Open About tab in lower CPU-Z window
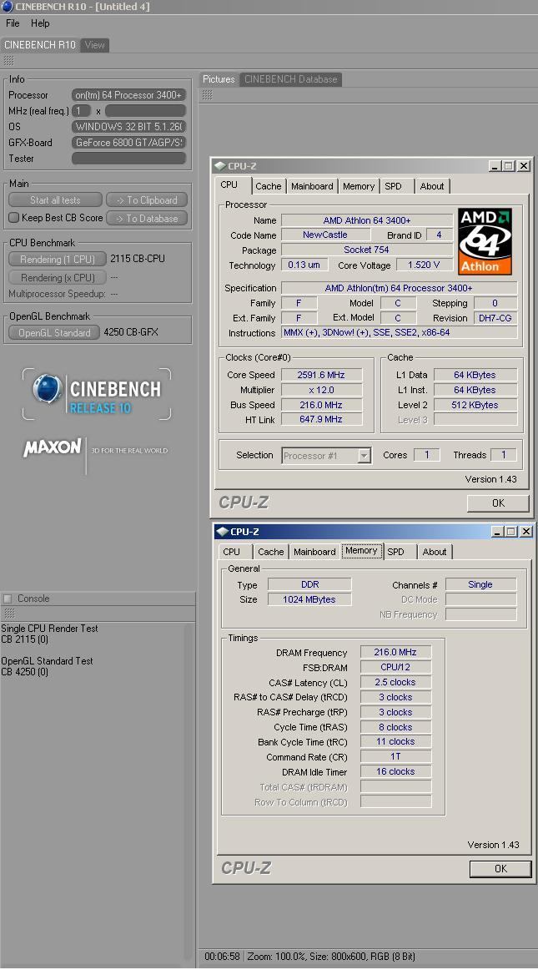Image resolution: width=538 pixels, height=980 pixels. point(435,552)
